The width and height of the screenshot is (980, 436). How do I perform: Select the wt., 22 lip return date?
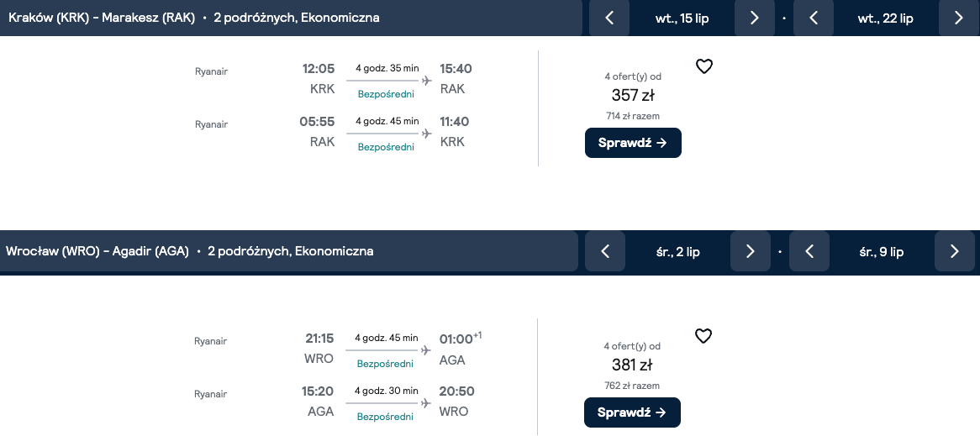point(886,18)
